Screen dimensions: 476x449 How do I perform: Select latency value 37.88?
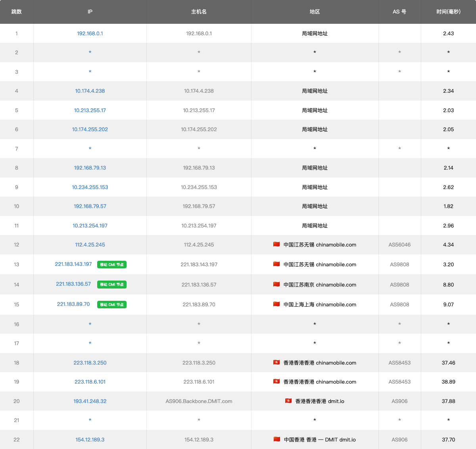(x=449, y=401)
